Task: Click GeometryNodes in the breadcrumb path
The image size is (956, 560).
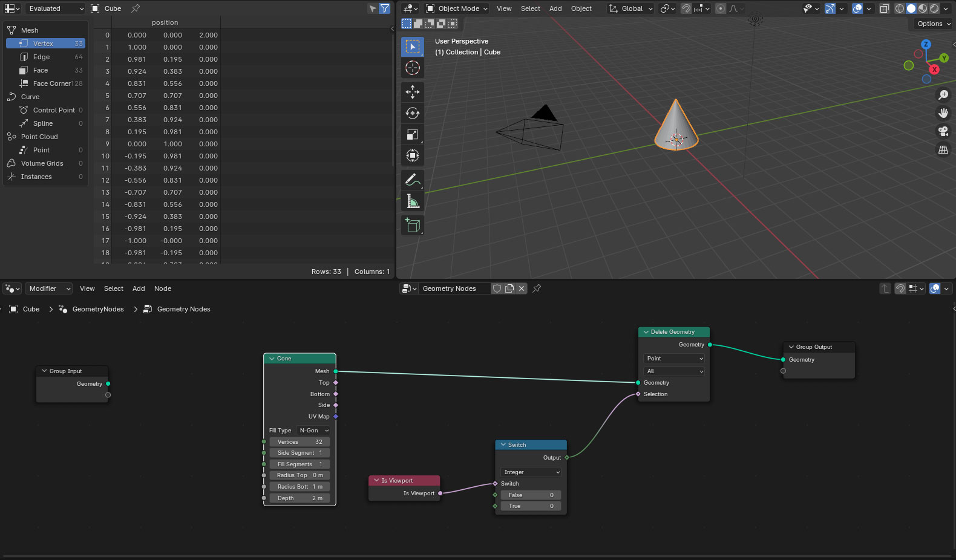Action: [98, 309]
